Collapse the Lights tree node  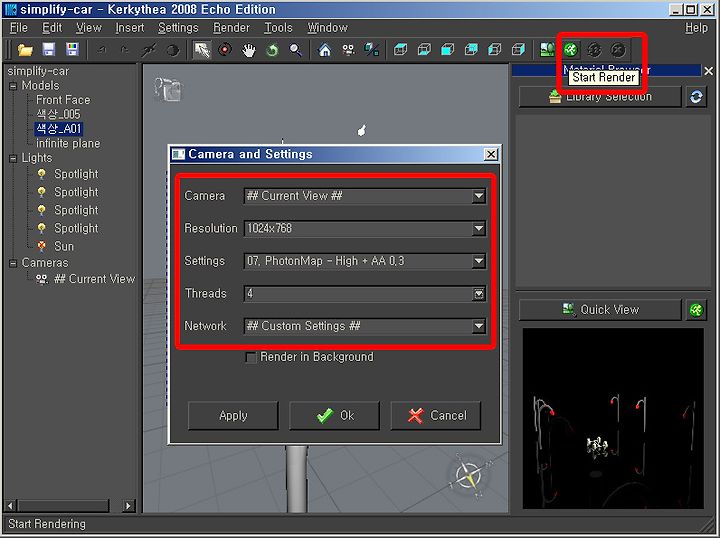click(x=13, y=158)
